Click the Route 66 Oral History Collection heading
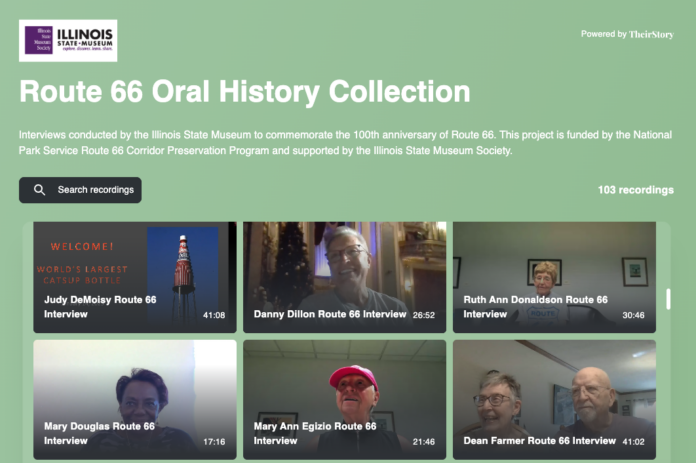Viewport: 696px width, 463px height. click(x=245, y=91)
